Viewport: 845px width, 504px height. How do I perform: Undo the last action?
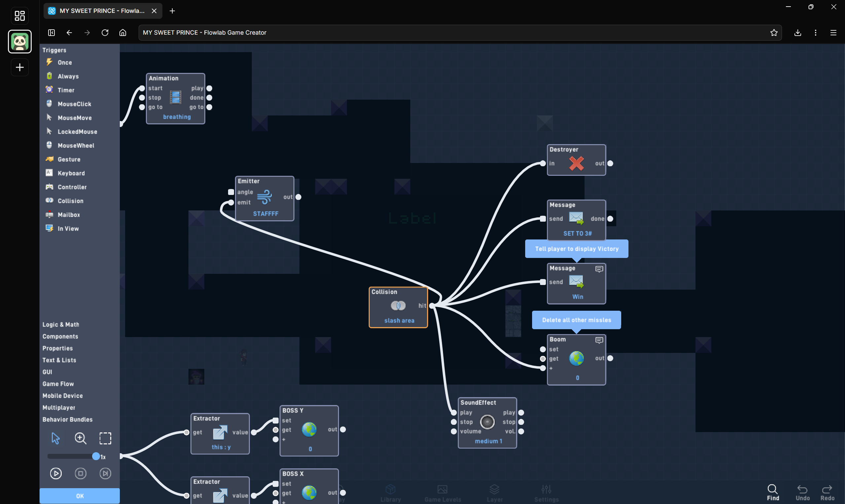pyautogui.click(x=802, y=492)
